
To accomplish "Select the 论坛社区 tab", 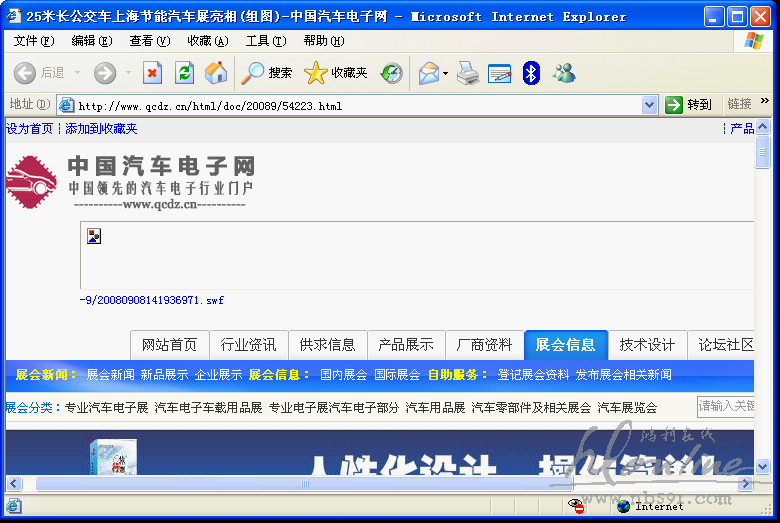I will 721,345.
